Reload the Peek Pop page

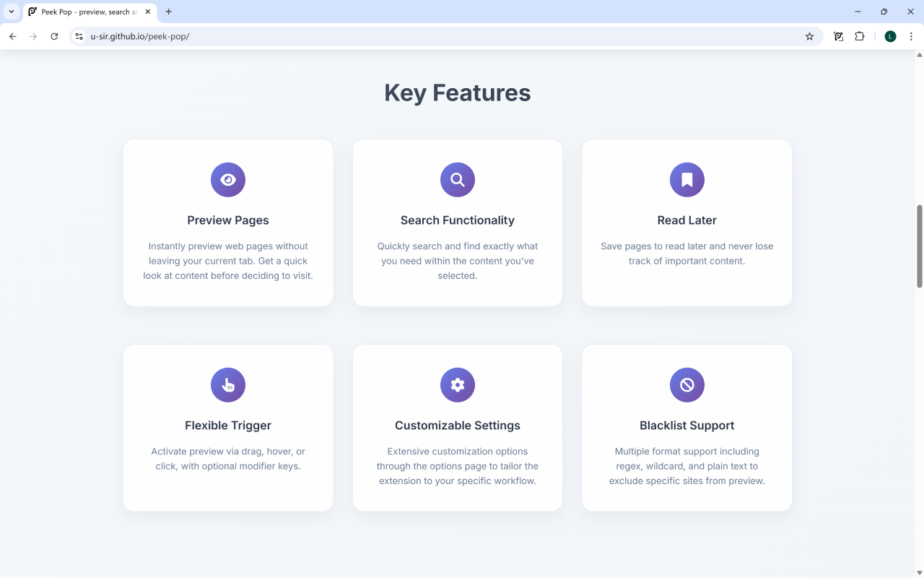[x=54, y=36]
